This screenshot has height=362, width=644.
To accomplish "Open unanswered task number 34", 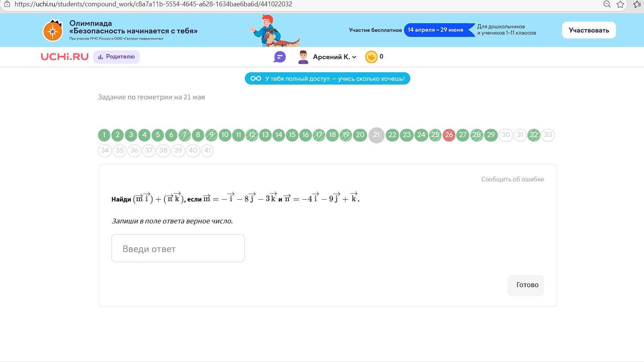I will (105, 150).
